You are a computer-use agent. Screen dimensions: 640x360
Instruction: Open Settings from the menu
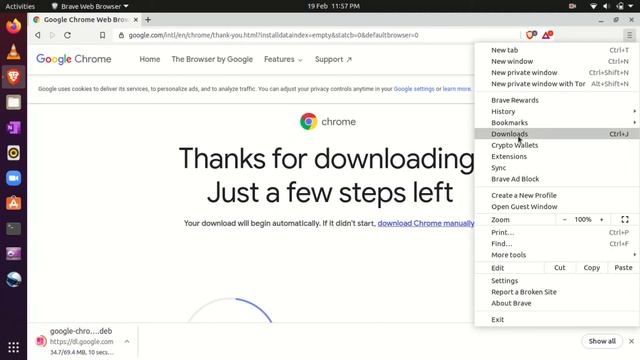click(557, 281)
